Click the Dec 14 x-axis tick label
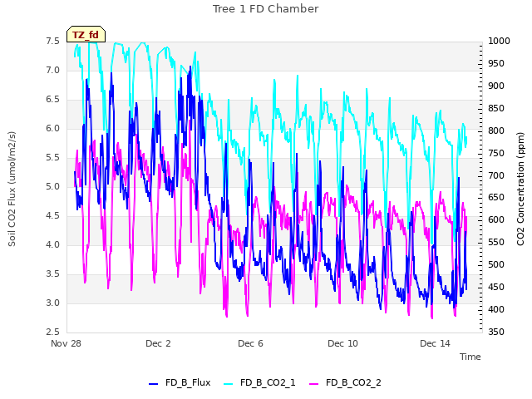This screenshot has height=399, width=532. 435,343
